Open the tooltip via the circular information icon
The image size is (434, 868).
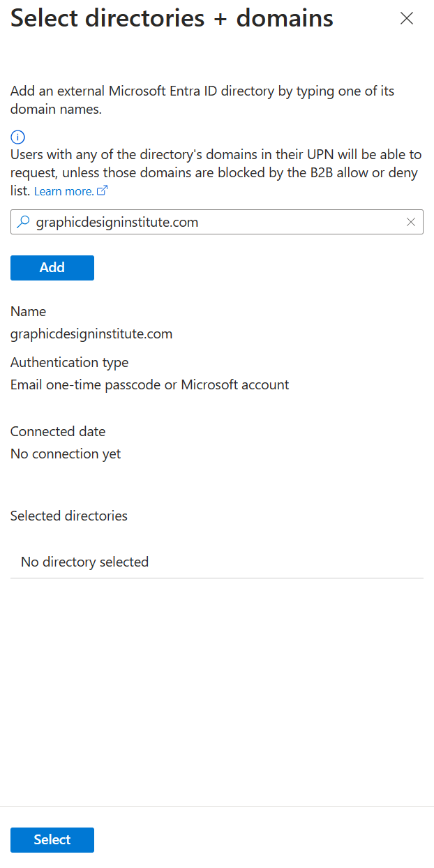(17, 137)
